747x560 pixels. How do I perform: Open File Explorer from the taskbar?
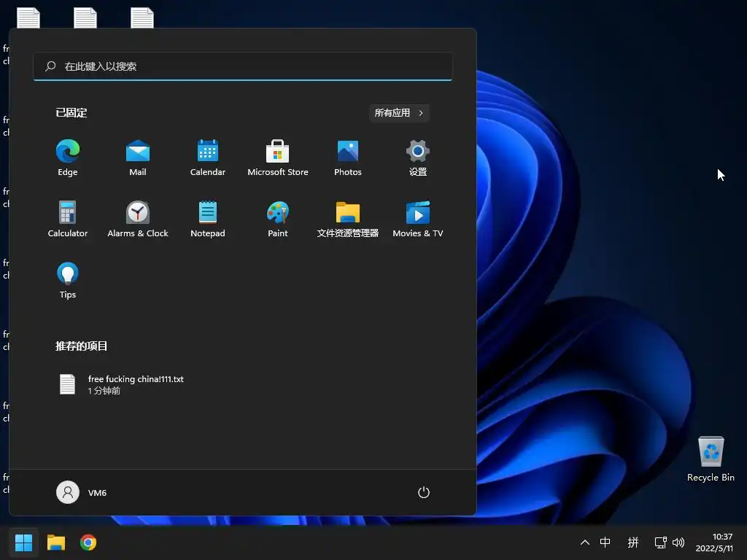(55, 542)
